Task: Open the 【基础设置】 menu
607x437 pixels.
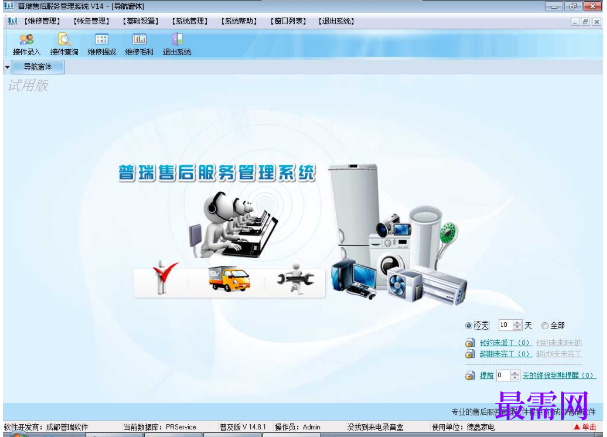Action: point(141,21)
